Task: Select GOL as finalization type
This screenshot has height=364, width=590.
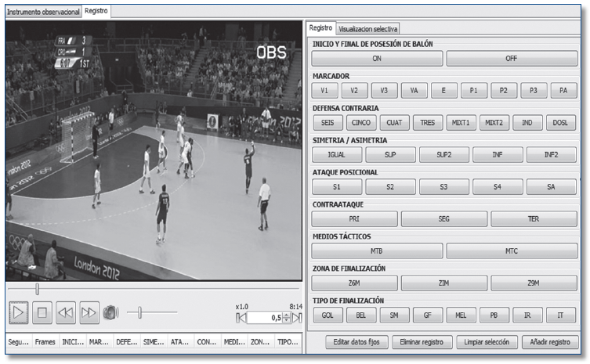Action: [x=327, y=315]
